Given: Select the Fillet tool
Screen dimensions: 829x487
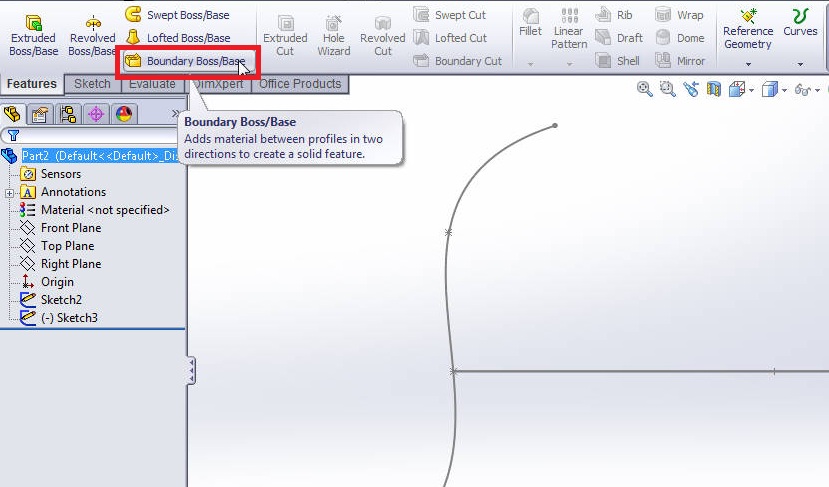Looking at the screenshot, I should tap(530, 24).
